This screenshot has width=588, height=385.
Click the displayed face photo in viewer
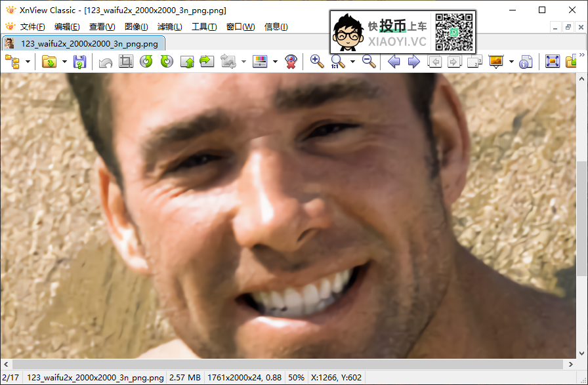point(288,216)
